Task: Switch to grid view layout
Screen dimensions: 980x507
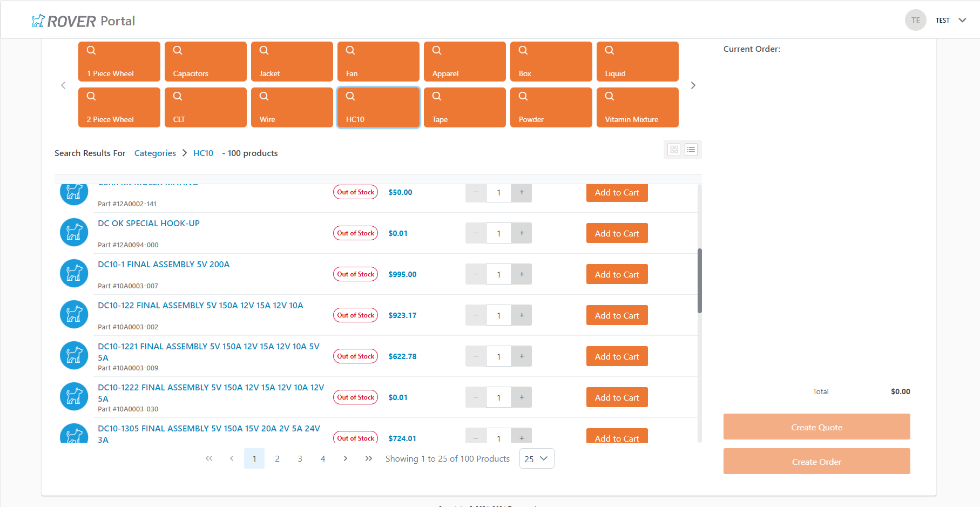Action: (x=674, y=150)
